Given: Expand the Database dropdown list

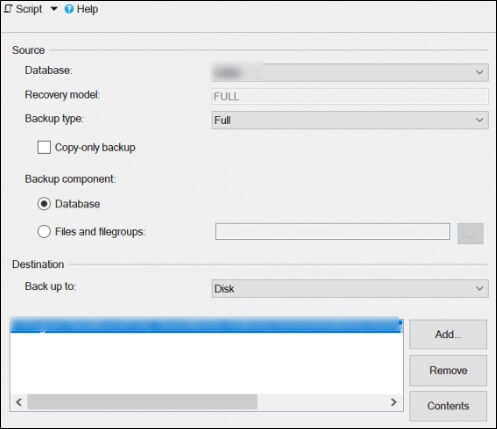Looking at the screenshot, I should pyautogui.click(x=350, y=72).
